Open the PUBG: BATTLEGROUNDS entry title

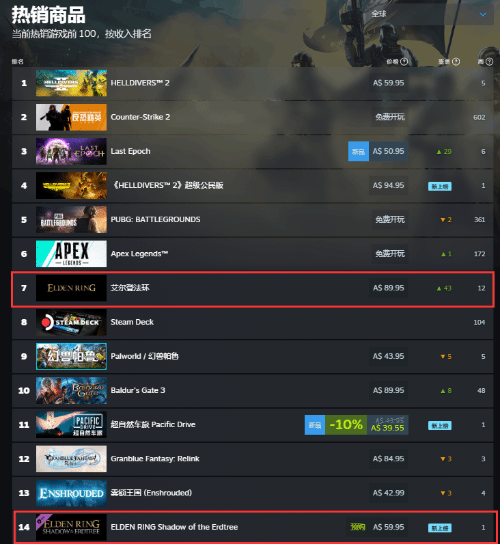[x=155, y=220]
